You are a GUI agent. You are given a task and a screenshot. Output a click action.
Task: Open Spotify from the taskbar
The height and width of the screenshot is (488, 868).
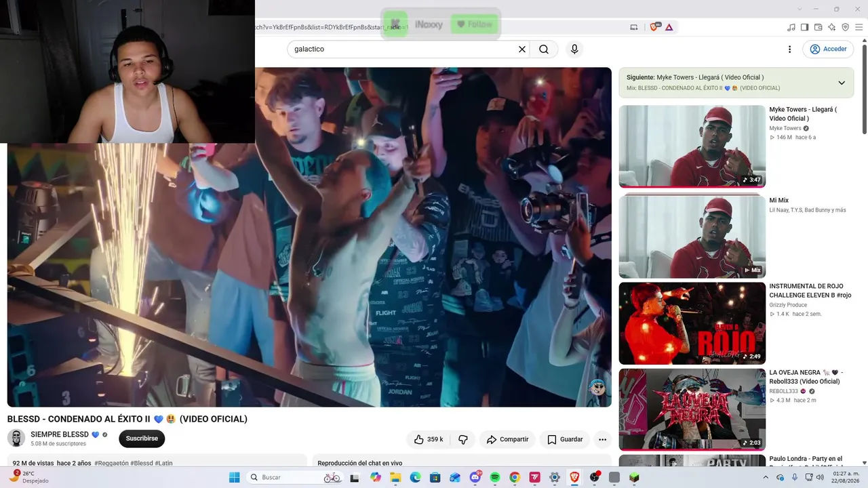point(495,477)
